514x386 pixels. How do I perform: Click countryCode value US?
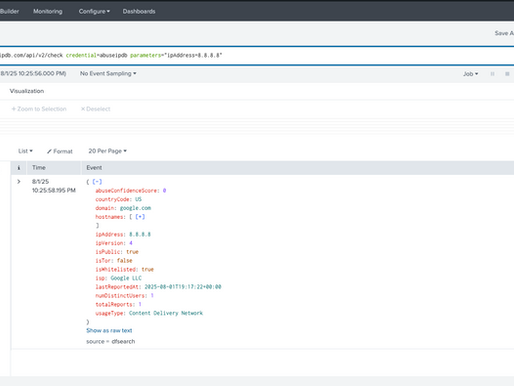pyautogui.click(x=138, y=199)
